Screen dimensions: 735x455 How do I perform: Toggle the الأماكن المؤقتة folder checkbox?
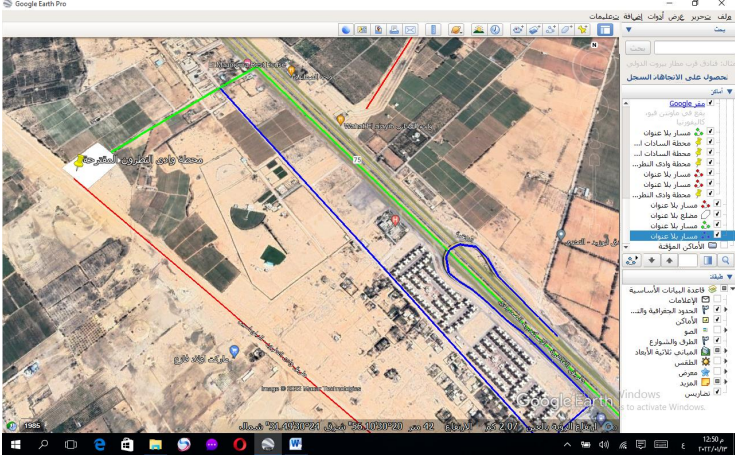pyautogui.click(x=725, y=246)
